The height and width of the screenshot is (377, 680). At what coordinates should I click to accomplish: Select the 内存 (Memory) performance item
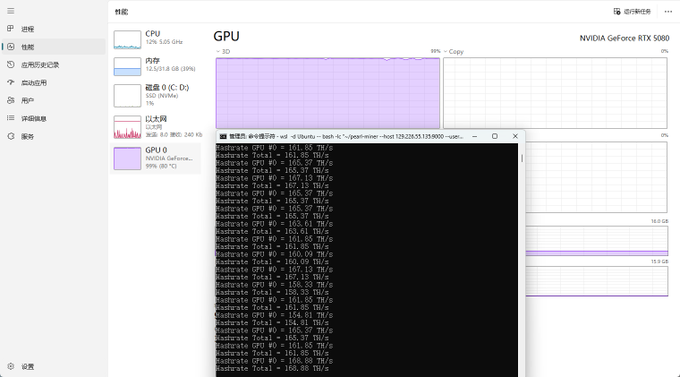(x=156, y=66)
